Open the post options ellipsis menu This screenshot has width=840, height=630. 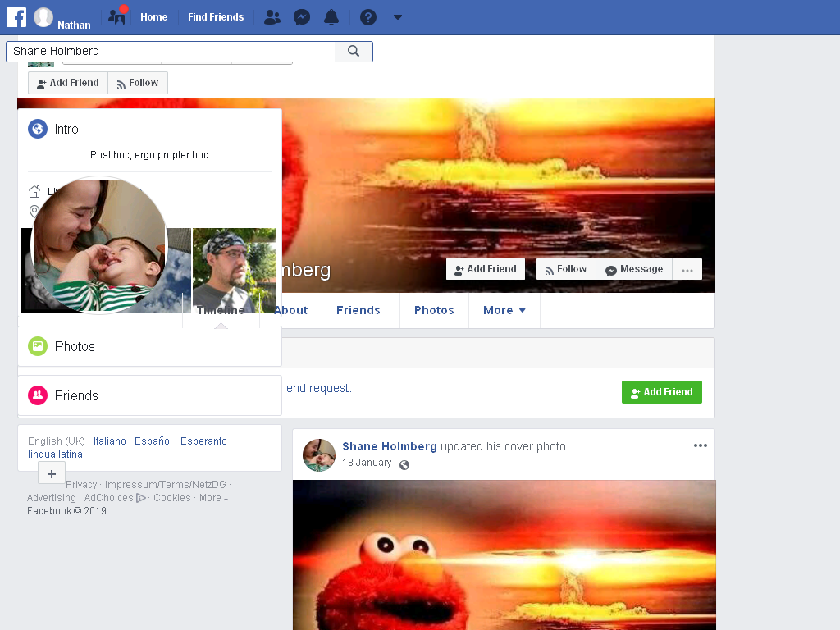[701, 445]
